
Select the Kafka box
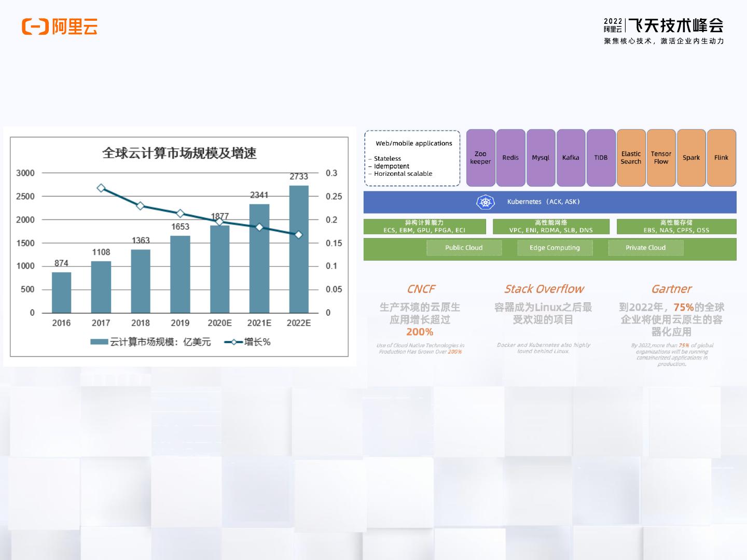tap(571, 158)
